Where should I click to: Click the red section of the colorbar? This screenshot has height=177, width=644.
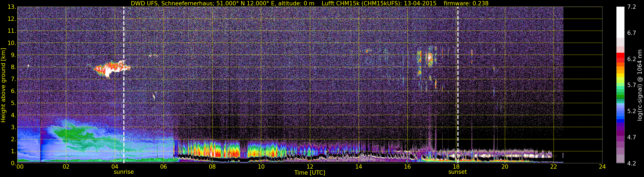coord(620,58)
